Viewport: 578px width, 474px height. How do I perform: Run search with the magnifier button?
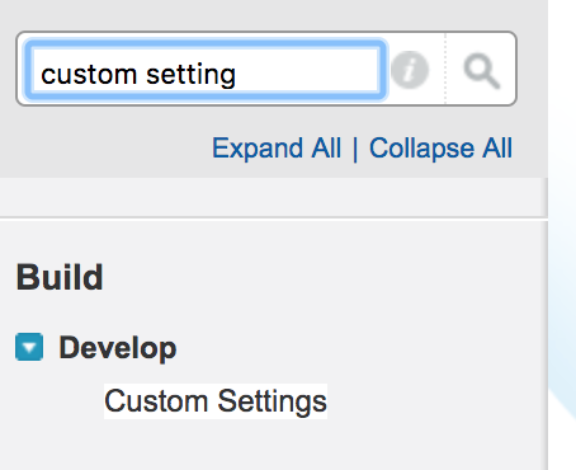pos(481,71)
